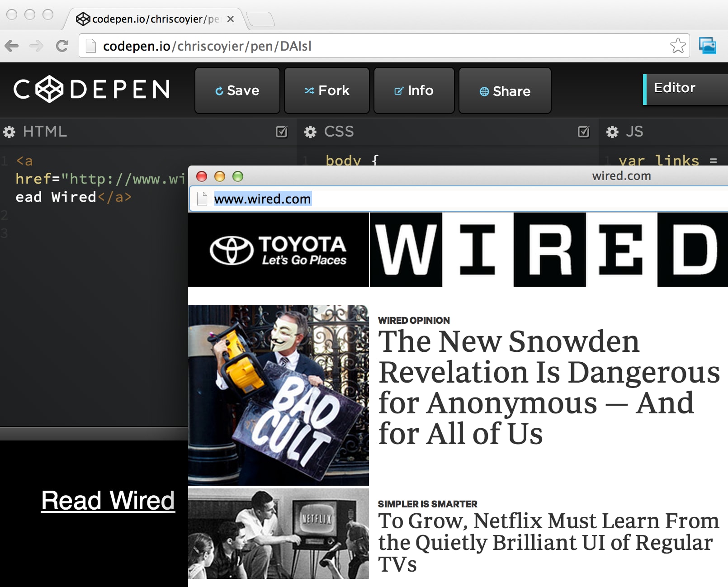Click the editor-preview divider bar
The width and height of the screenshot is (728, 587).
click(x=94, y=433)
